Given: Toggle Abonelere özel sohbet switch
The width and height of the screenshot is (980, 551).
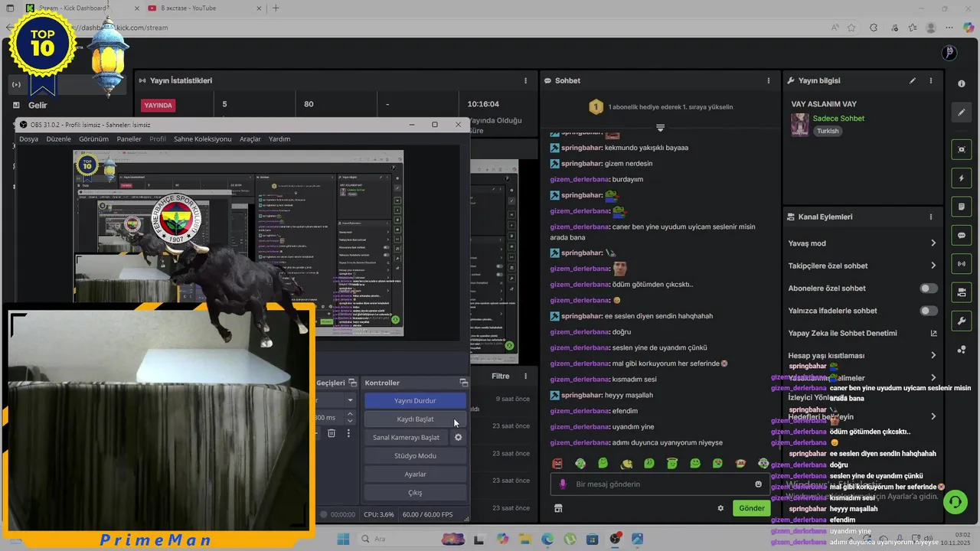Looking at the screenshot, I should [929, 289].
